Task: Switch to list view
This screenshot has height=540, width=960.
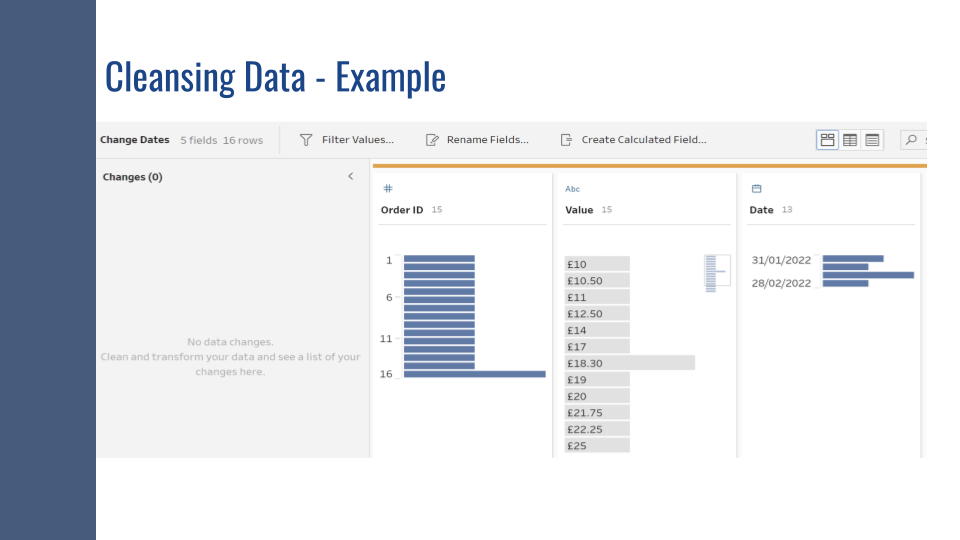Action: [x=873, y=140]
